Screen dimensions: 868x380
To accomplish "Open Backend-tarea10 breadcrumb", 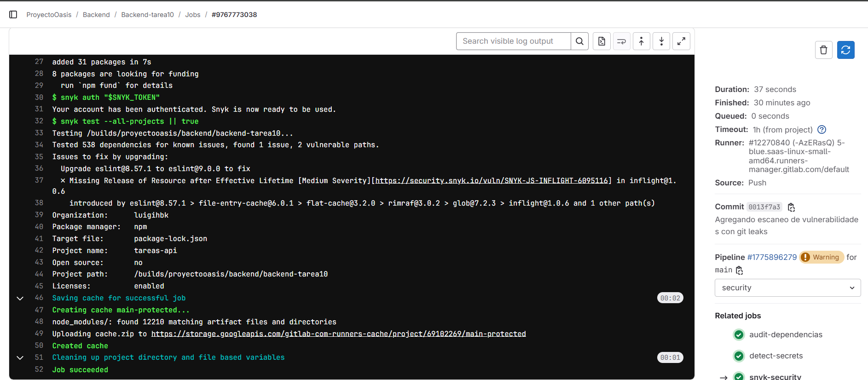I will [147, 15].
